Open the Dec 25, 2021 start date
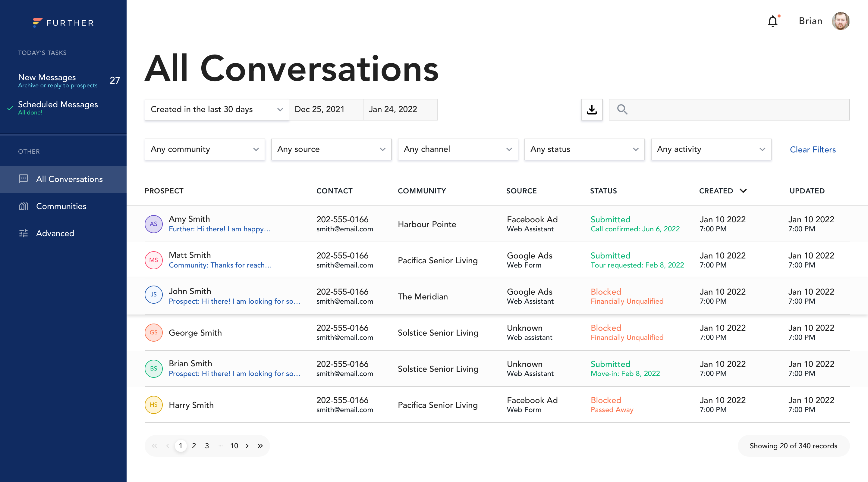The image size is (868, 482). coord(326,109)
